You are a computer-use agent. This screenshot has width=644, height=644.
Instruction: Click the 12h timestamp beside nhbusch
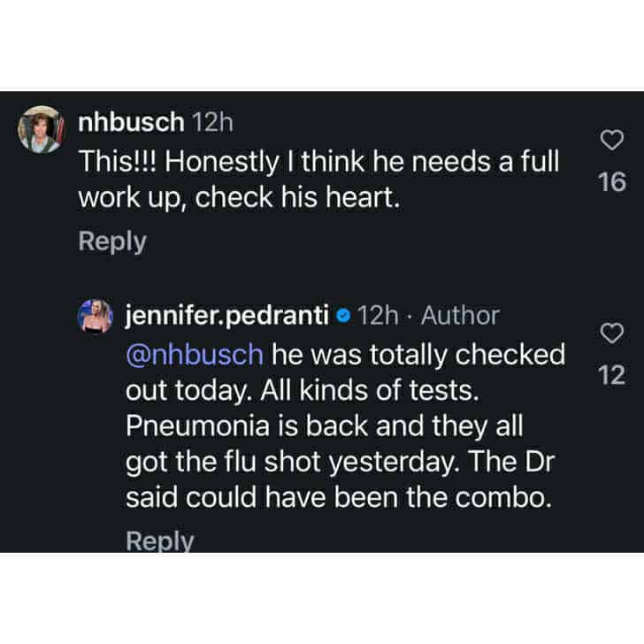(x=212, y=123)
